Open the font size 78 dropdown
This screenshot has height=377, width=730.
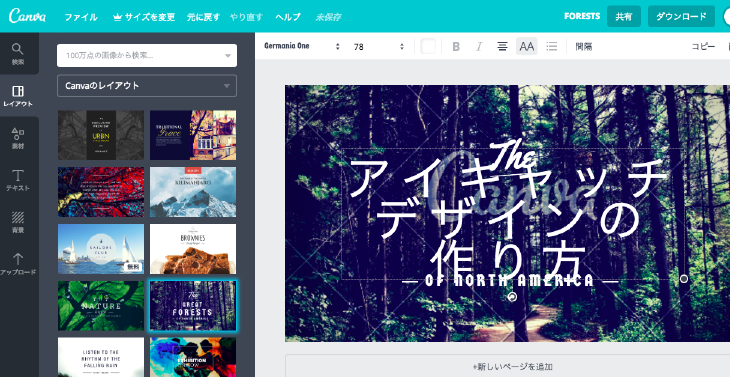click(379, 47)
